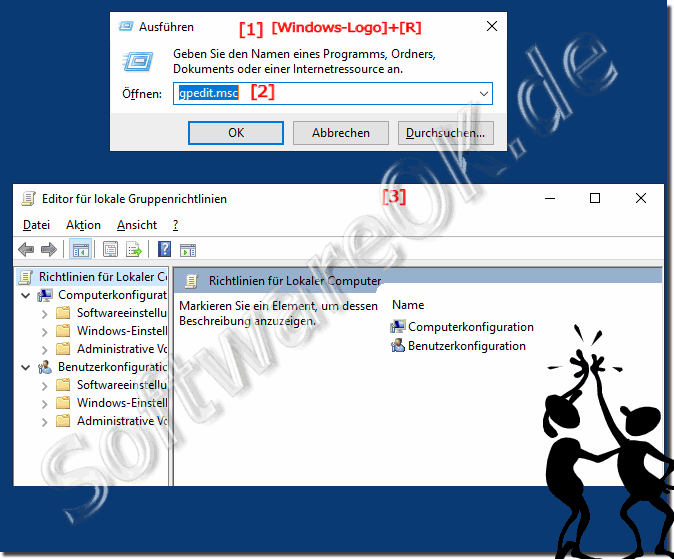
Task: Collapse the Benutzerkonfiguration tree node
Action: (x=26, y=367)
